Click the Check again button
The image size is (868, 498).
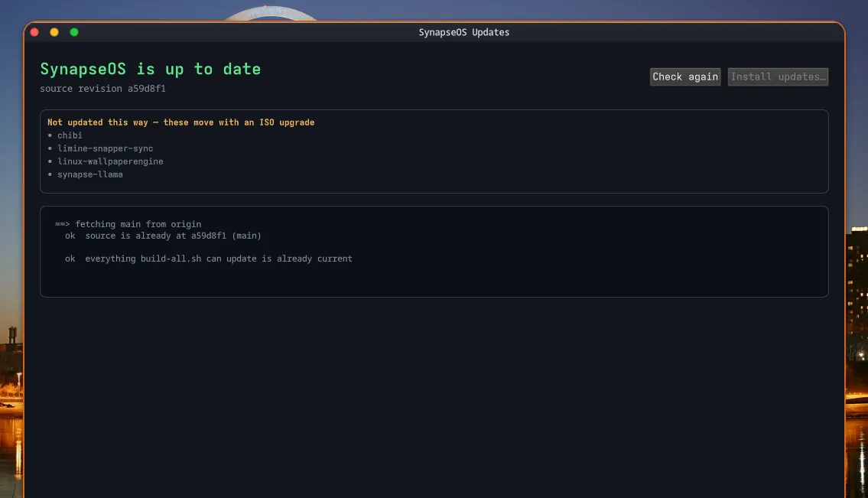684,77
